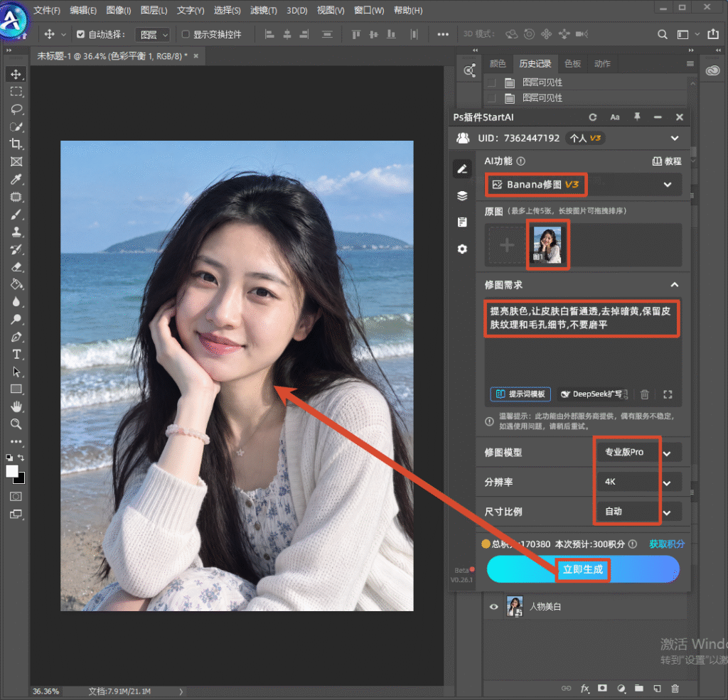Select the Pen tool
Viewport: 728px width, 700px height.
tap(16, 337)
